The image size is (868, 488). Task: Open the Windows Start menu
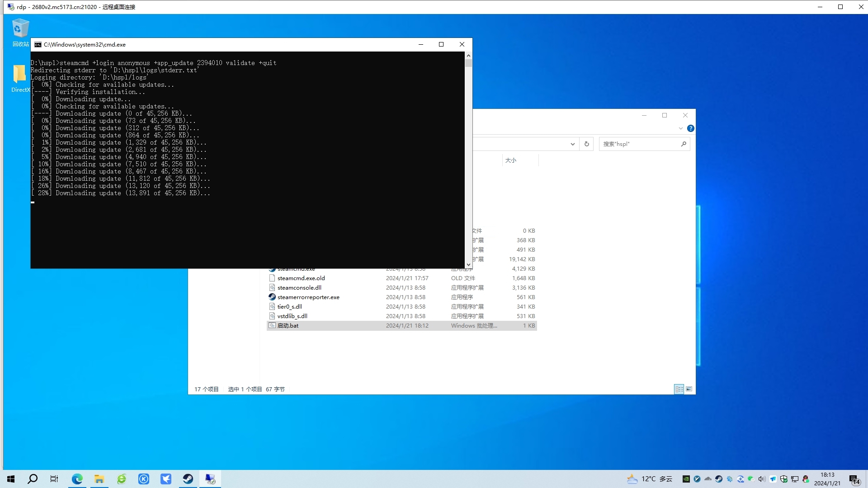[11, 479]
